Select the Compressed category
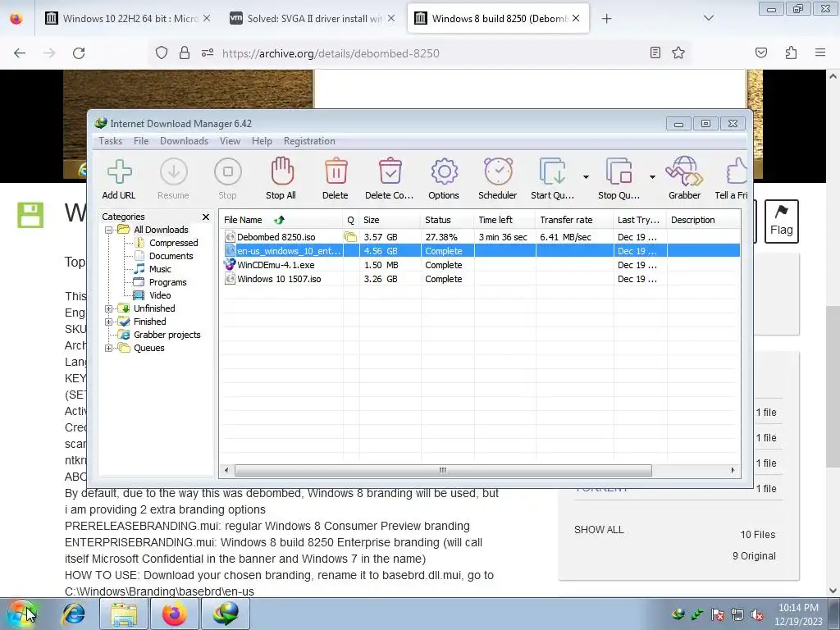Viewport: 840px width, 630px height. tap(167, 243)
